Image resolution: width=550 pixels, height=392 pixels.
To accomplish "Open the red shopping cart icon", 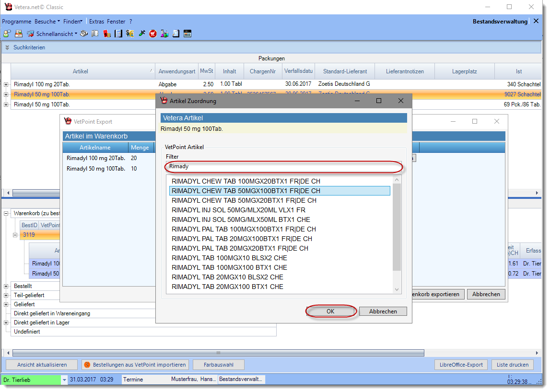I will 152,34.
